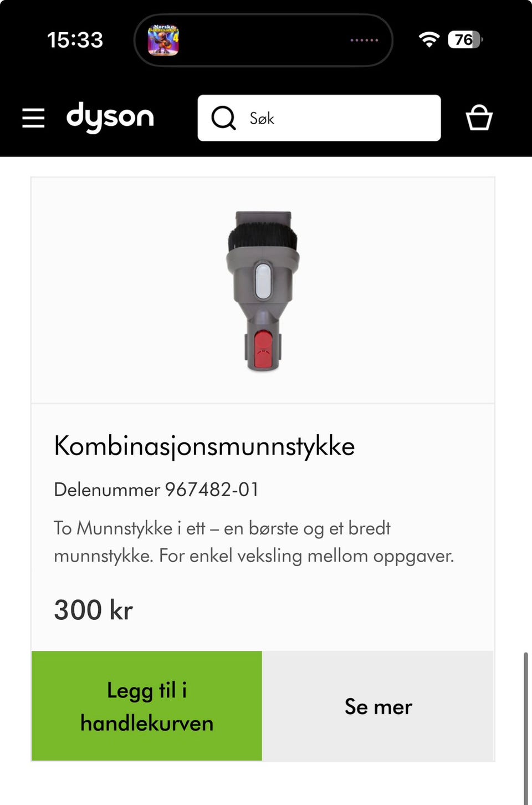Tap the 300 kr price

[x=93, y=610]
